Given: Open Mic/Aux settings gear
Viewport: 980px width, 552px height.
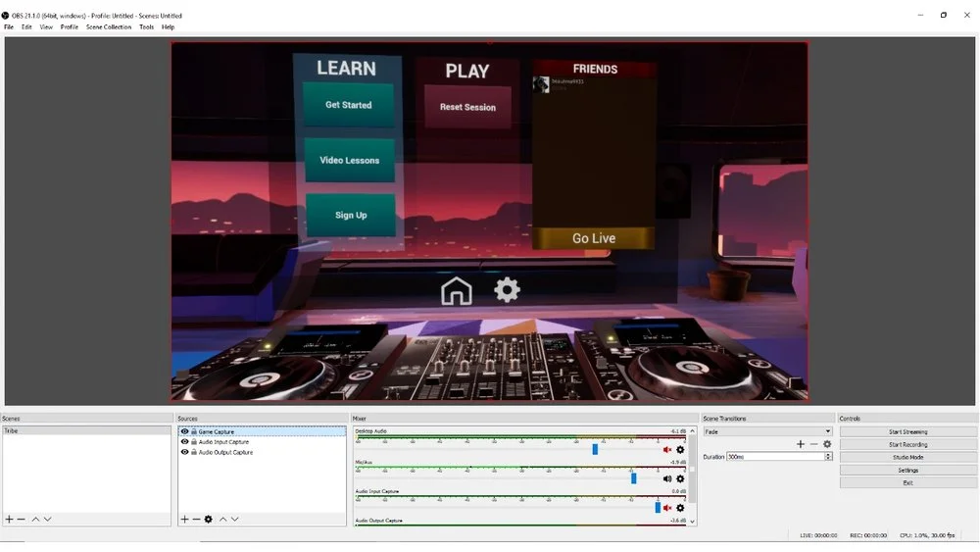Looking at the screenshot, I should click(x=680, y=478).
